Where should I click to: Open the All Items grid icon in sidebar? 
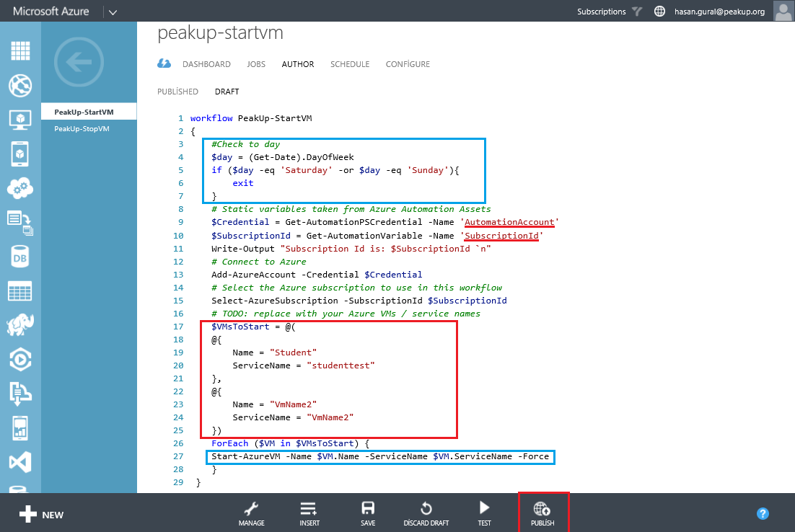(20, 51)
